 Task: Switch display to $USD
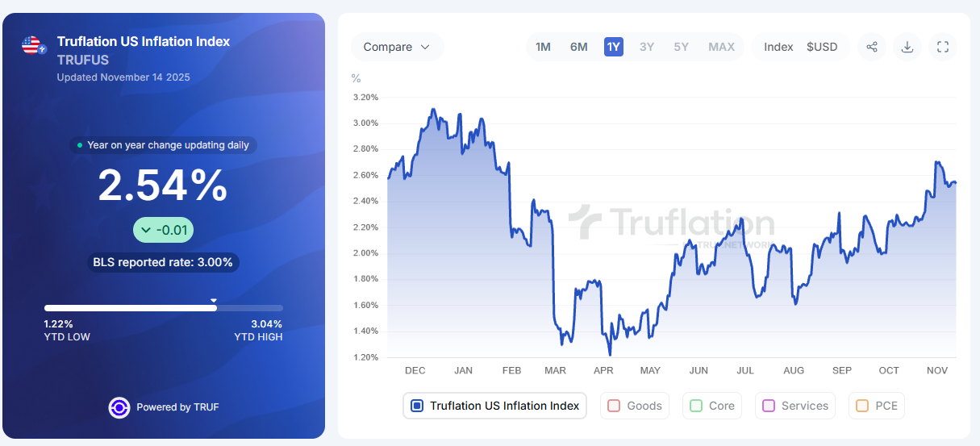click(x=822, y=47)
